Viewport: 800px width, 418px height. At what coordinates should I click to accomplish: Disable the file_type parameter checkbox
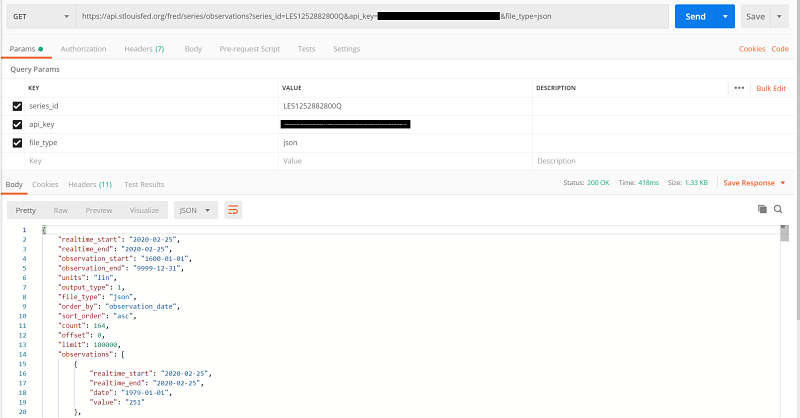[x=17, y=142]
